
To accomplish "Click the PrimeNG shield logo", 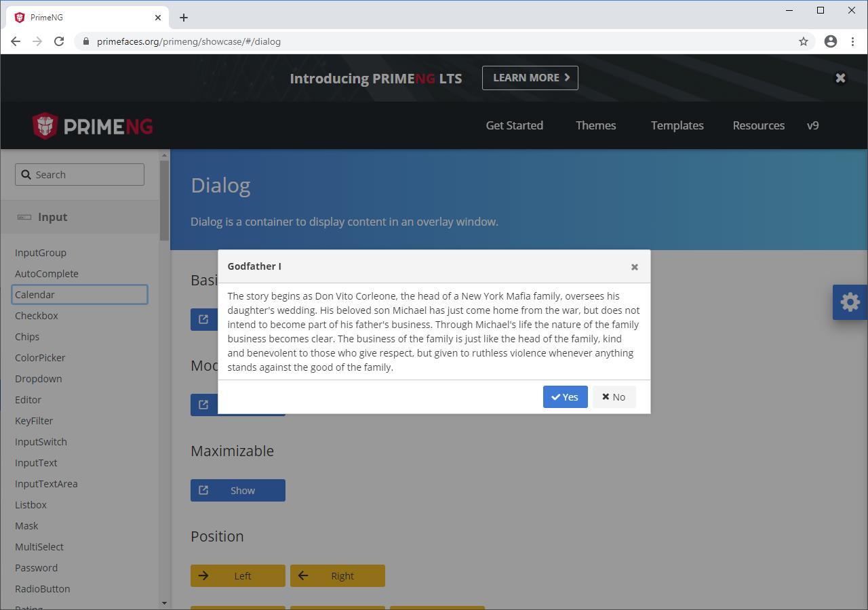I will pos(44,125).
